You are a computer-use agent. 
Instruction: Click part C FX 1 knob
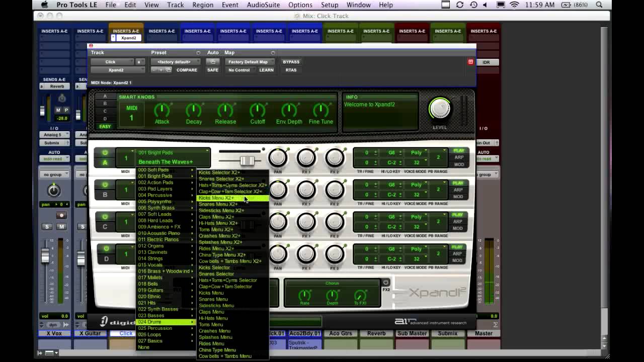click(x=306, y=222)
